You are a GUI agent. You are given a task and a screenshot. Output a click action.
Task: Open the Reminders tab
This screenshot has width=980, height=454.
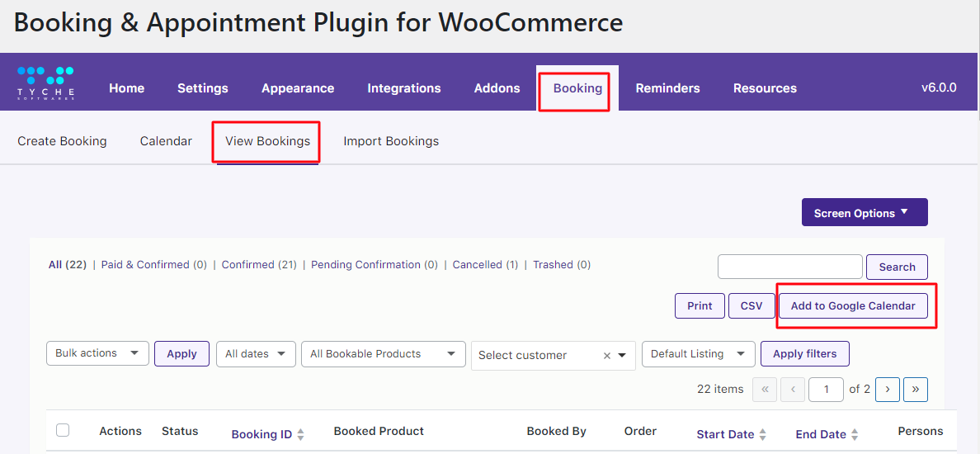coord(667,88)
